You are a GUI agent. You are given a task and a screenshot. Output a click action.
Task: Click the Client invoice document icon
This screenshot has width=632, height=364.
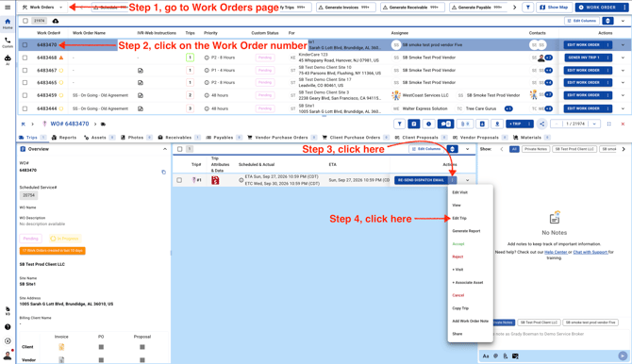tap(61, 347)
